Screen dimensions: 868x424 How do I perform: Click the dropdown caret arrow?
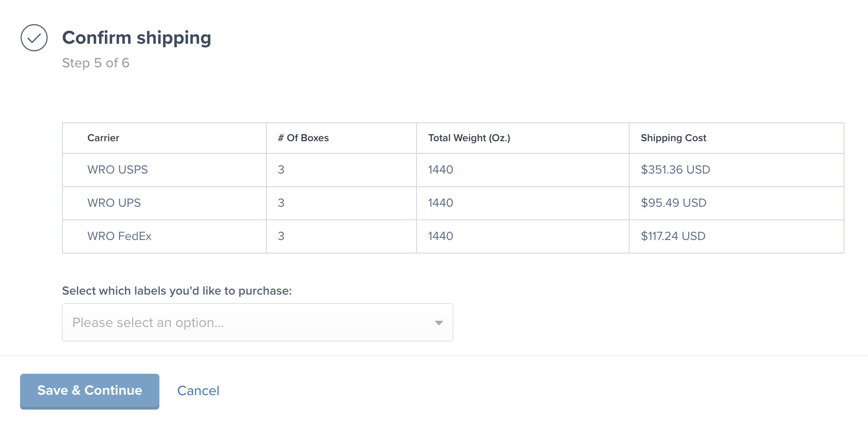pyautogui.click(x=438, y=323)
